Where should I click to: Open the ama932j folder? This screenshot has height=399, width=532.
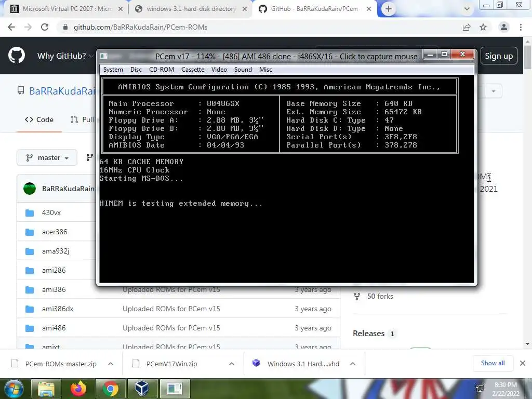click(x=56, y=251)
